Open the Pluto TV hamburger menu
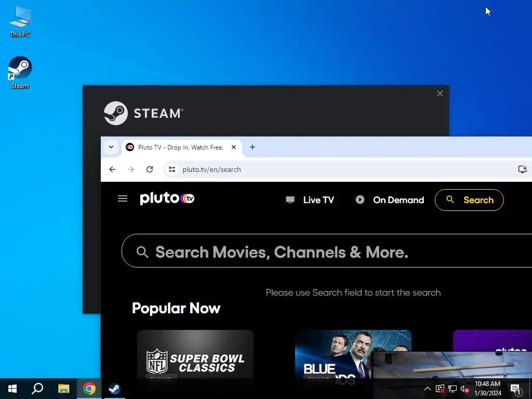Image resolution: width=532 pixels, height=399 pixels. [123, 198]
